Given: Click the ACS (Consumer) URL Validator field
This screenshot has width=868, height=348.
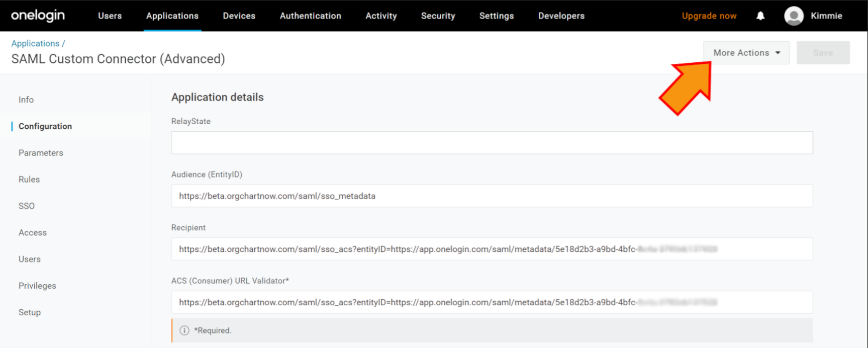Looking at the screenshot, I should 492,302.
